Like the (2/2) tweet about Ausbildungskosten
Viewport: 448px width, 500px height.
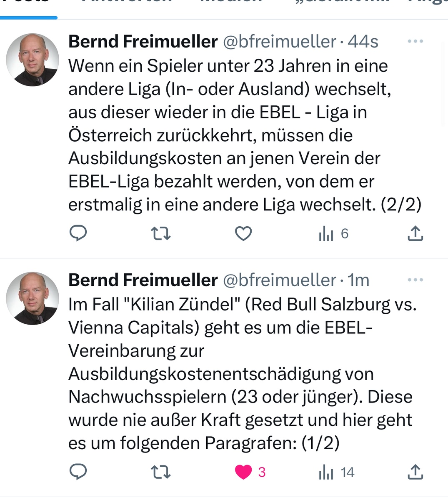243,233
